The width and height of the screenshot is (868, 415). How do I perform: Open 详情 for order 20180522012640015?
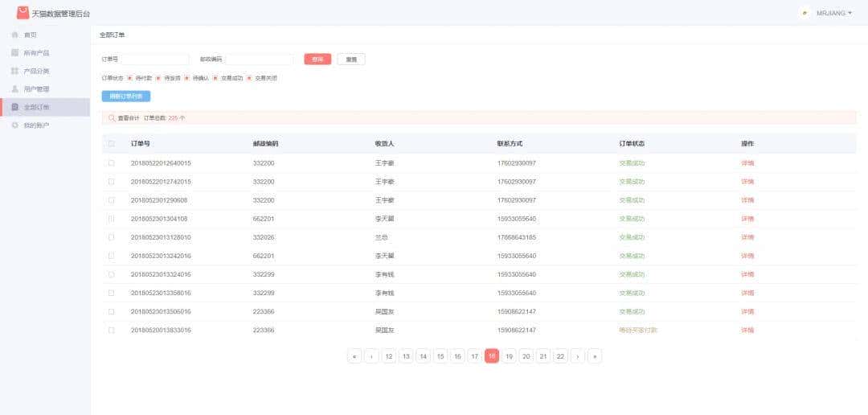click(747, 163)
